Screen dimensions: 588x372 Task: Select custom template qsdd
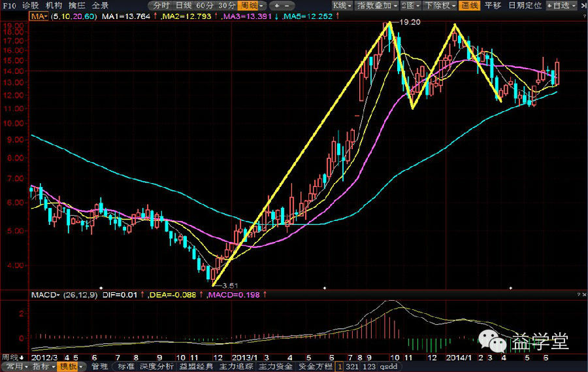pyautogui.click(x=389, y=366)
